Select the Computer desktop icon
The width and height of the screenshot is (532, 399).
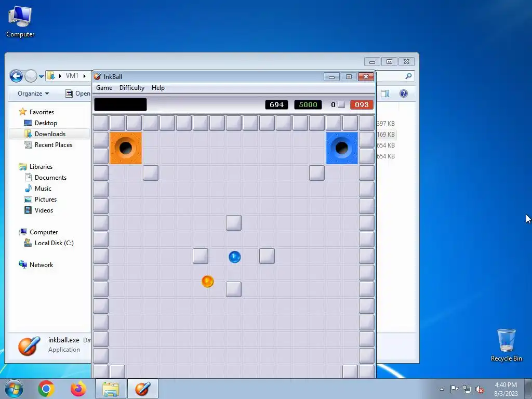coord(20,22)
